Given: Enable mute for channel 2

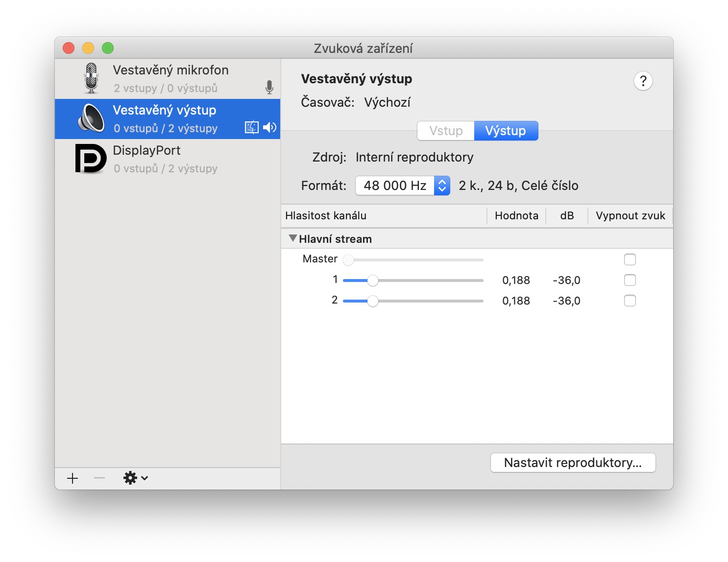Looking at the screenshot, I should tap(630, 301).
